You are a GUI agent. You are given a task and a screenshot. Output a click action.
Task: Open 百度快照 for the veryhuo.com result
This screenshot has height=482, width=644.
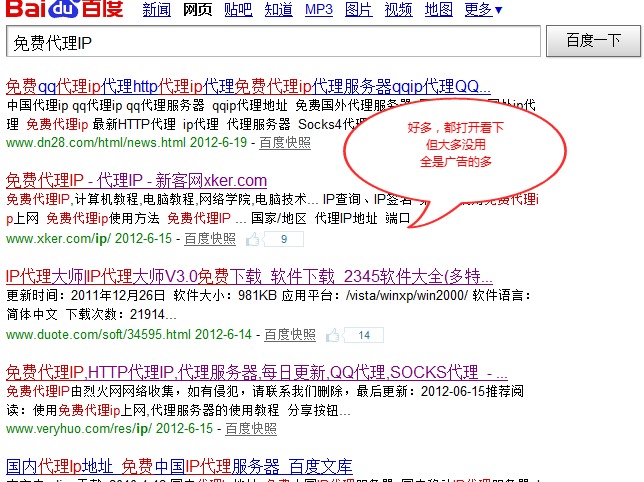[251, 428]
